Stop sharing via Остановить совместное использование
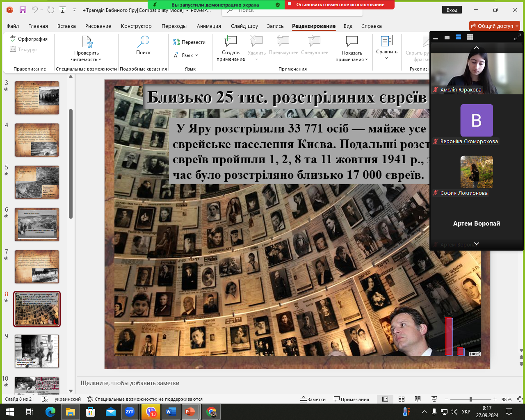Image resolution: width=525 pixels, height=420 pixels. point(340,5)
